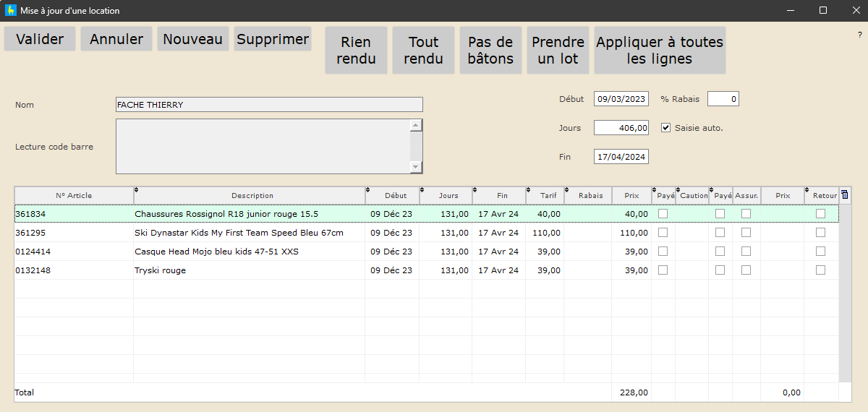
Task: Check Payé beside price 40,00
Action: pos(663,214)
